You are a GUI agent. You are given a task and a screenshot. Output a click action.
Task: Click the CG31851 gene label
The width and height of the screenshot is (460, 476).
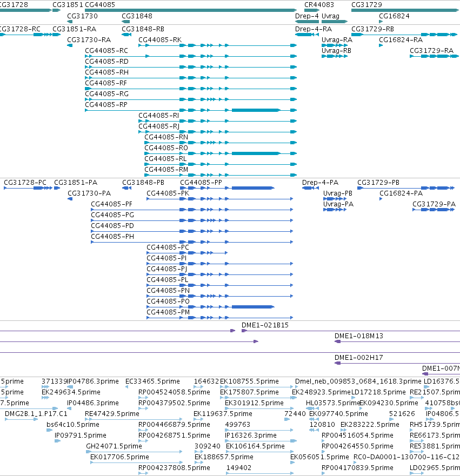68,5
